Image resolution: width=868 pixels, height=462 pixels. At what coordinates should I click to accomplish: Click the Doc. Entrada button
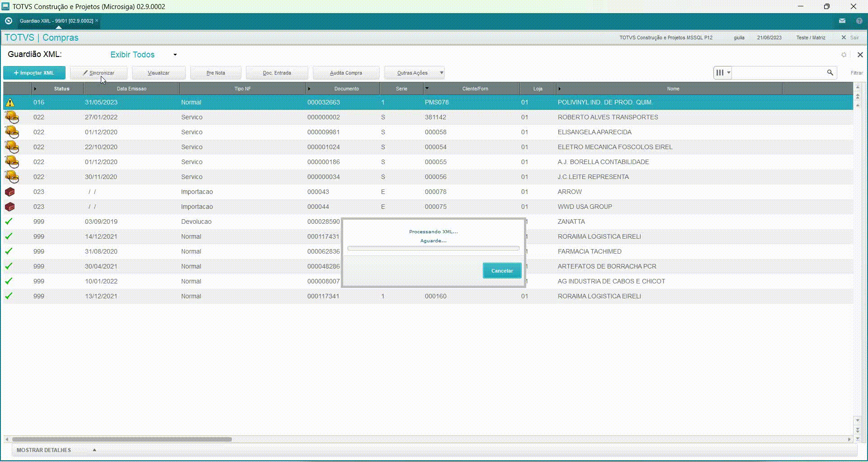[x=277, y=73]
